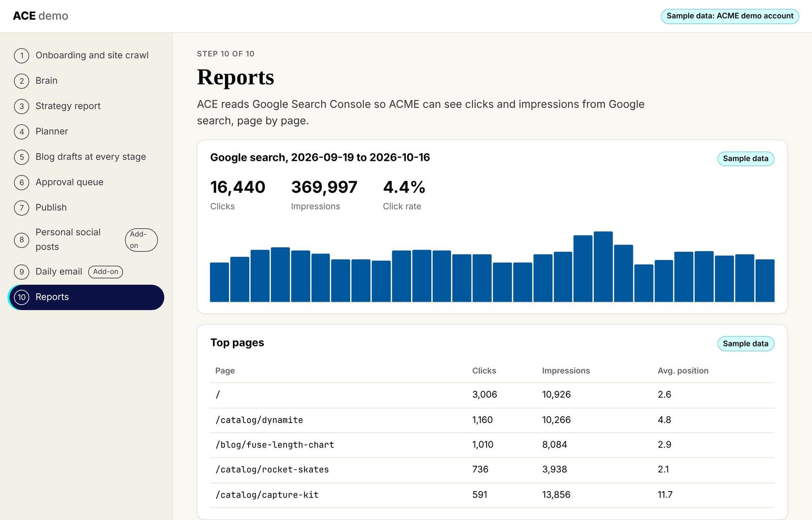Select the /catalog/rocket-skates page row

point(492,470)
